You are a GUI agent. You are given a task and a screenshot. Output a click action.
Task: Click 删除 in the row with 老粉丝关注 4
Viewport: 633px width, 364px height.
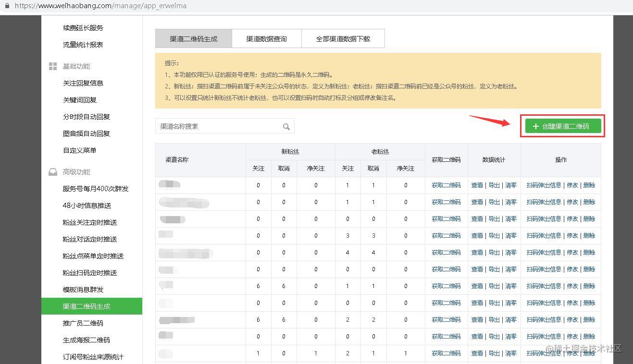pos(589,253)
